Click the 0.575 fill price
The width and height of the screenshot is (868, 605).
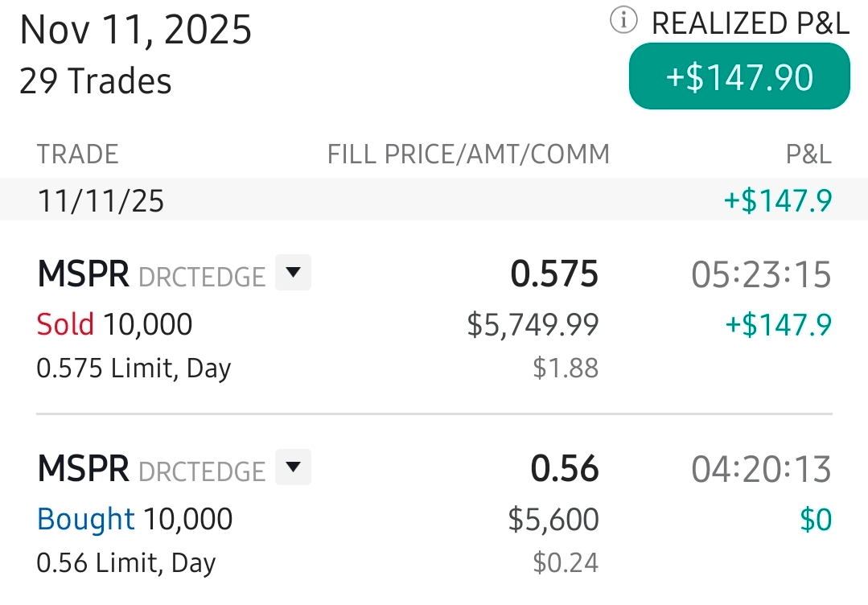click(x=554, y=274)
